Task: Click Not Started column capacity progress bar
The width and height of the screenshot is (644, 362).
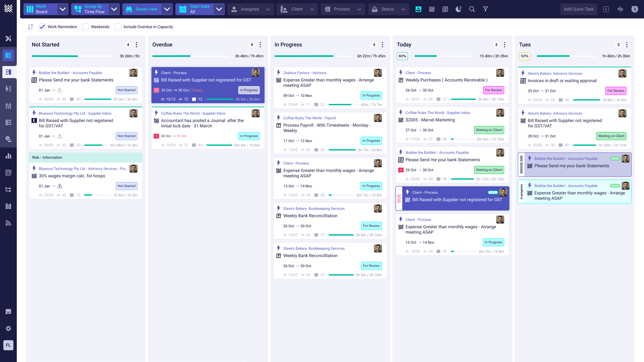Action: 72,56
